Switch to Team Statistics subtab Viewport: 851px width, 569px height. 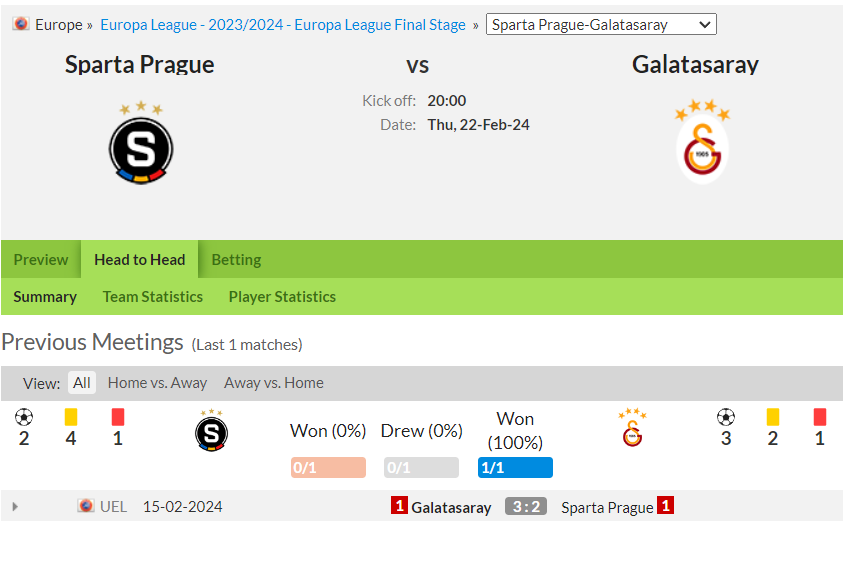(153, 297)
